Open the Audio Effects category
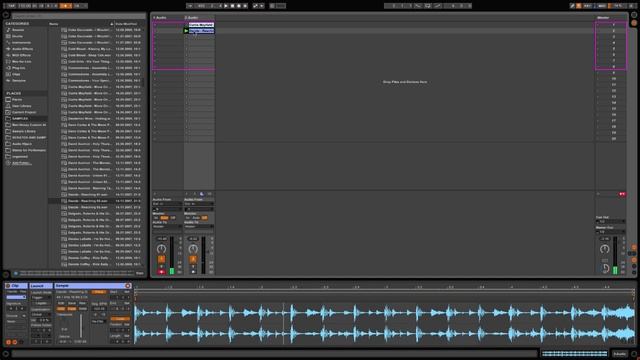The image size is (640, 360). (22, 49)
